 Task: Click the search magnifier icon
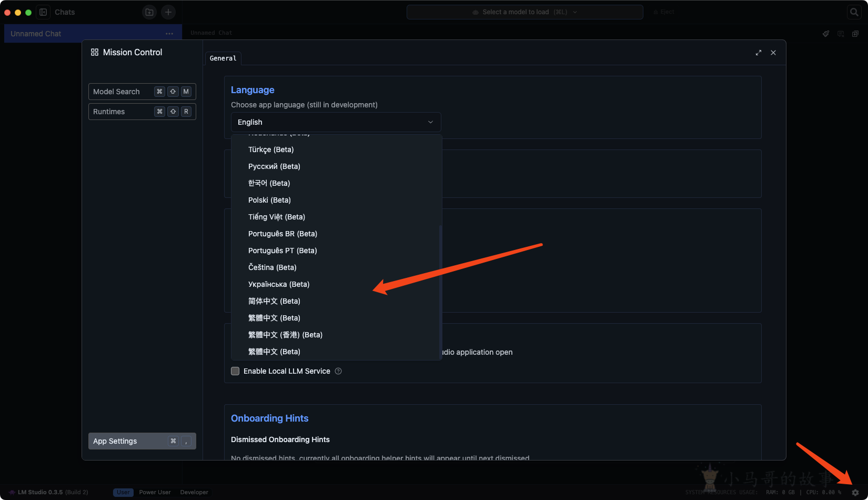(x=854, y=12)
